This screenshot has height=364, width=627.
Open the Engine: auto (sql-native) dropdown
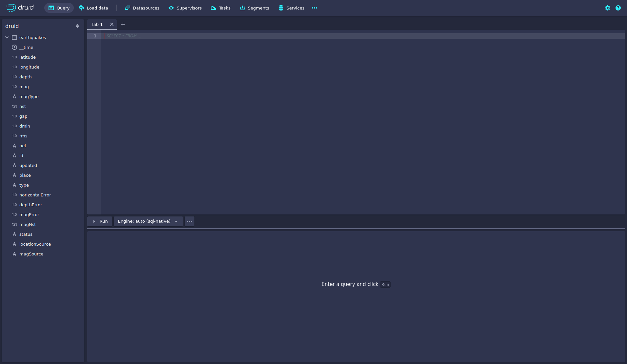click(148, 221)
